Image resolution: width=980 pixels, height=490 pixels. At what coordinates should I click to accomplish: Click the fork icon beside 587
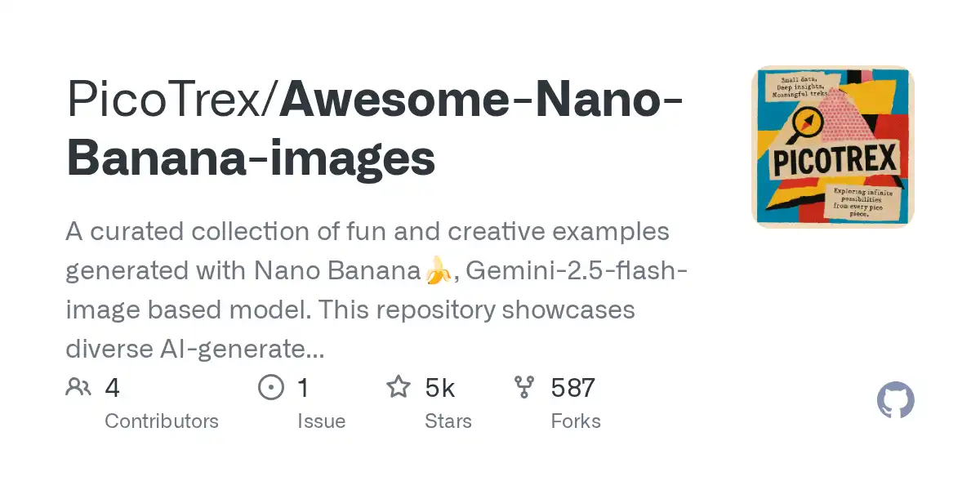point(524,387)
